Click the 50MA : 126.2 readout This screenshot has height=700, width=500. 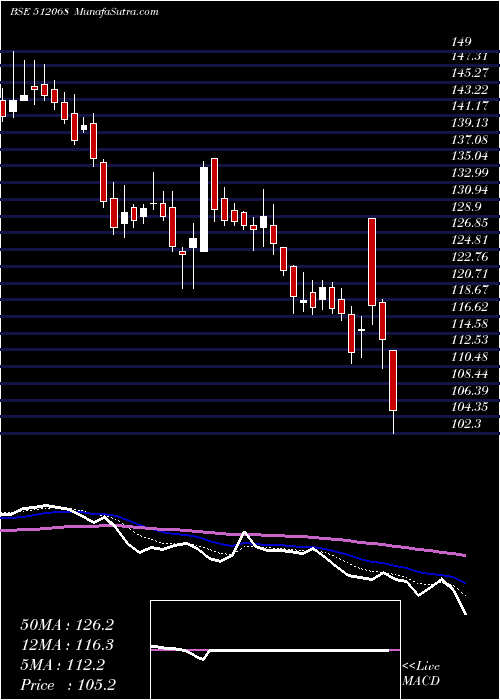click(67, 625)
